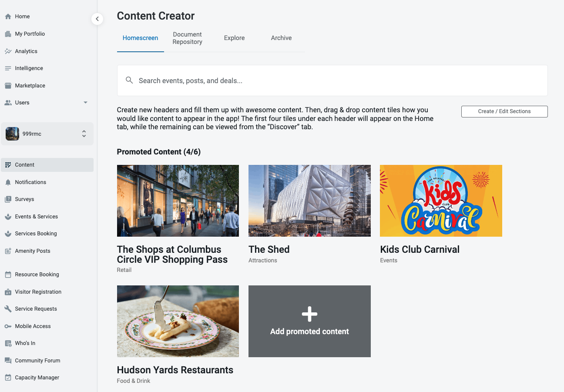The height and width of the screenshot is (392, 564).
Task: Collapse the sidebar with chevron button
Action: (97, 19)
